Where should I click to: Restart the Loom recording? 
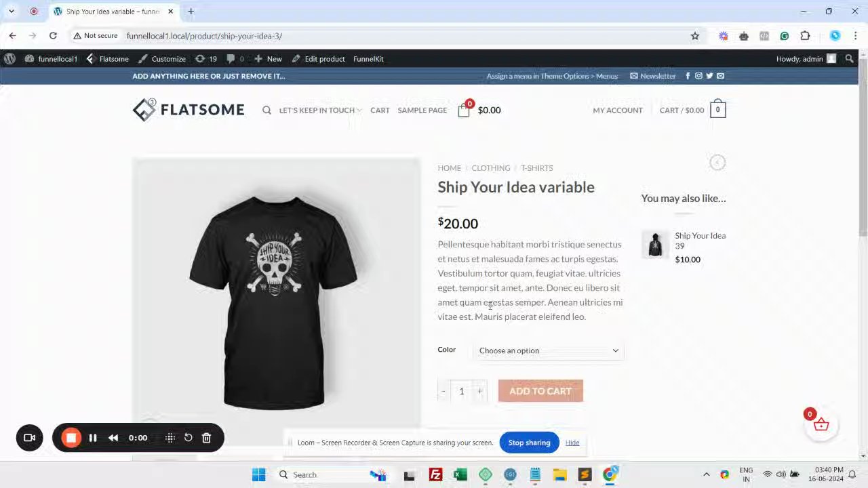point(189,438)
